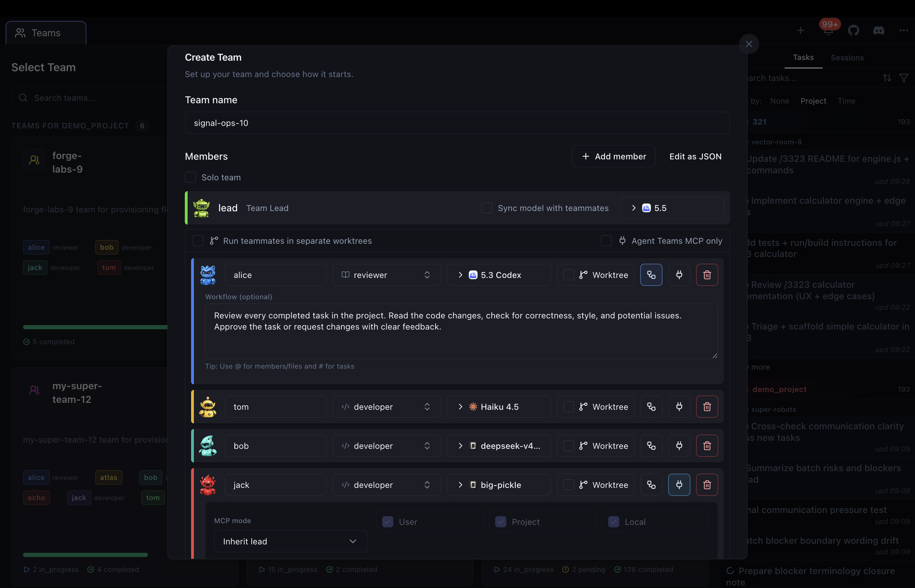The height and width of the screenshot is (588, 915).
Task: Expand jack's big-pickle model selector
Action: (499, 484)
